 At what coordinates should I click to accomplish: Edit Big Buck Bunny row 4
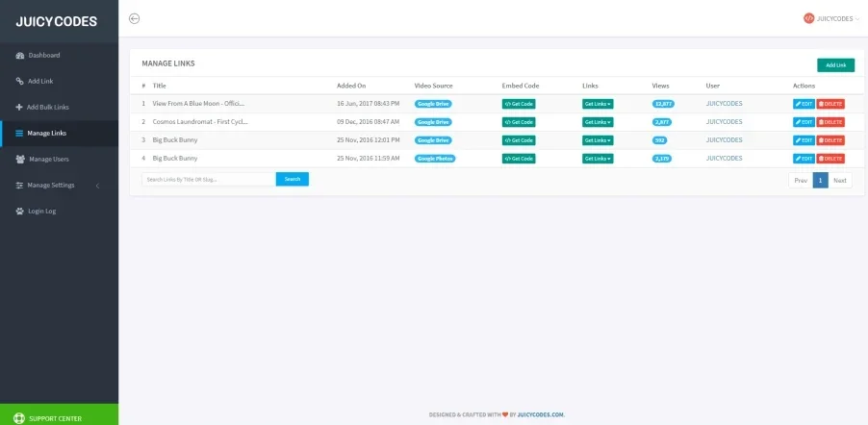coord(804,159)
